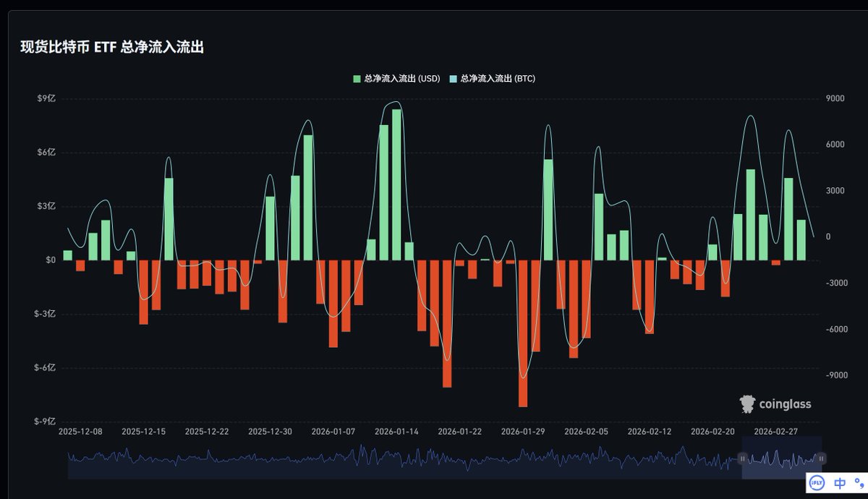
Task: Click the coinglass brand name text
Action: (x=786, y=404)
